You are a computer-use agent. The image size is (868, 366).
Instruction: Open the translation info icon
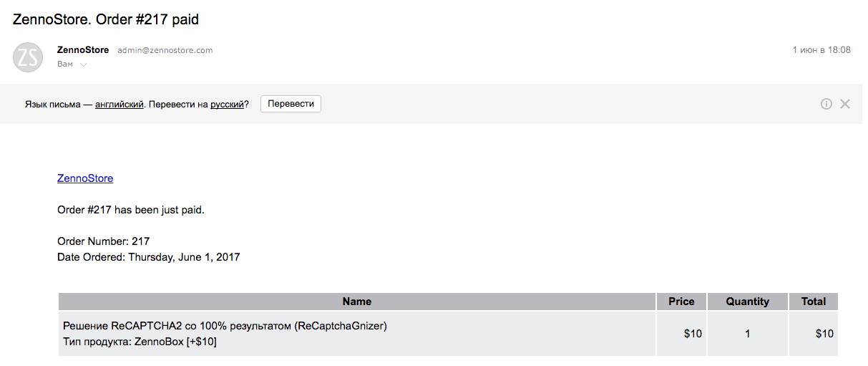[826, 104]
